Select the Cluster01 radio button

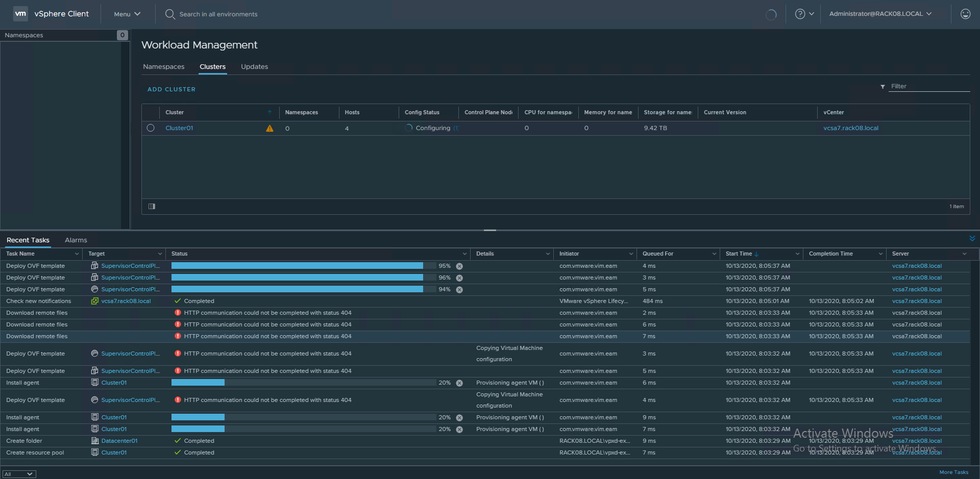click(x=151, y=128)
